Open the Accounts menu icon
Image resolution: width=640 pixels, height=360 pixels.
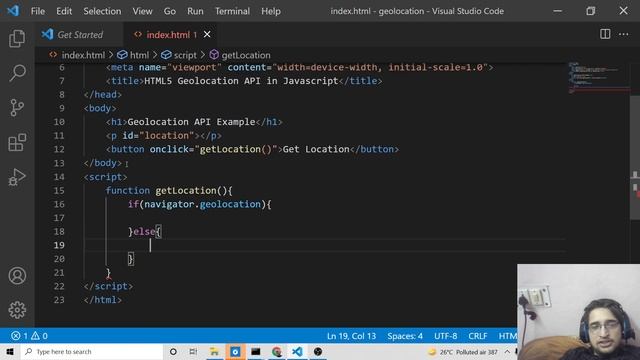[x=17, y=276]
